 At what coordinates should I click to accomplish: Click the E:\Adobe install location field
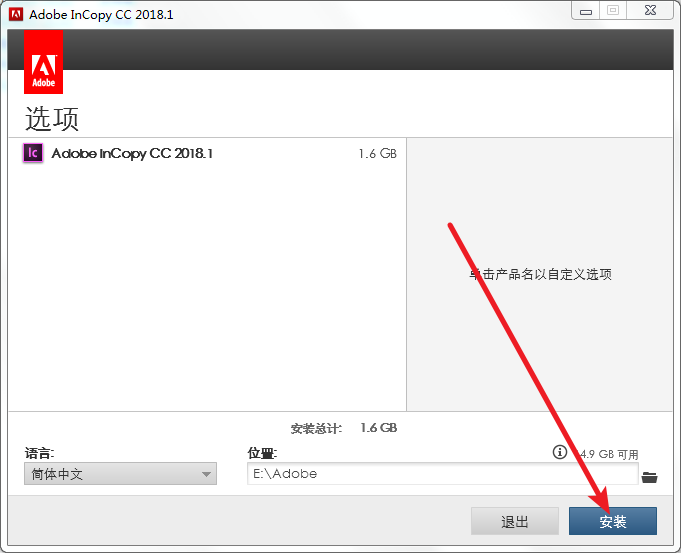[x=443, y=474]
